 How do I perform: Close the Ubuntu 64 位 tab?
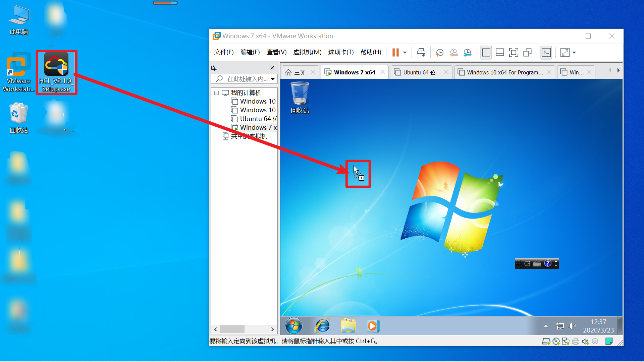[446, 72]
